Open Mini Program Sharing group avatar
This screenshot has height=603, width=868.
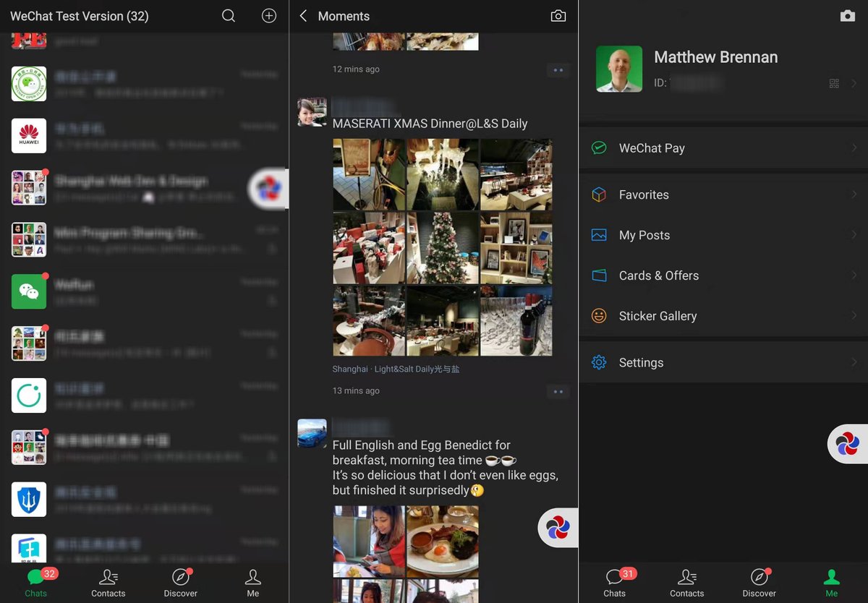click(29, 239)
